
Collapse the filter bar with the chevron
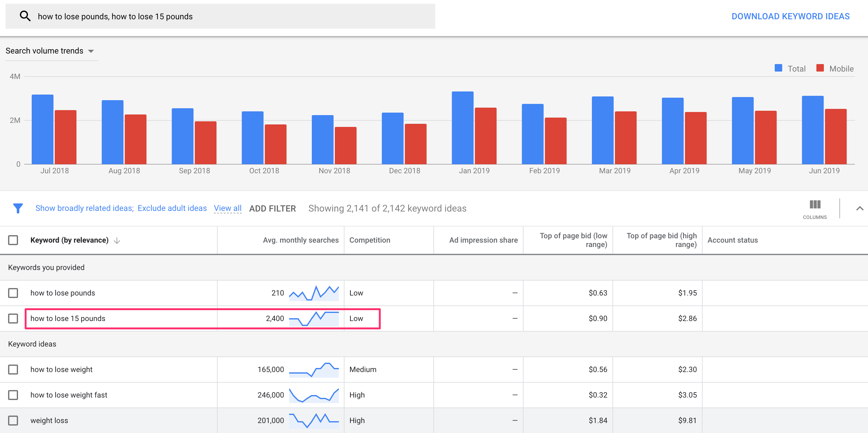click(x=859, y=208)
